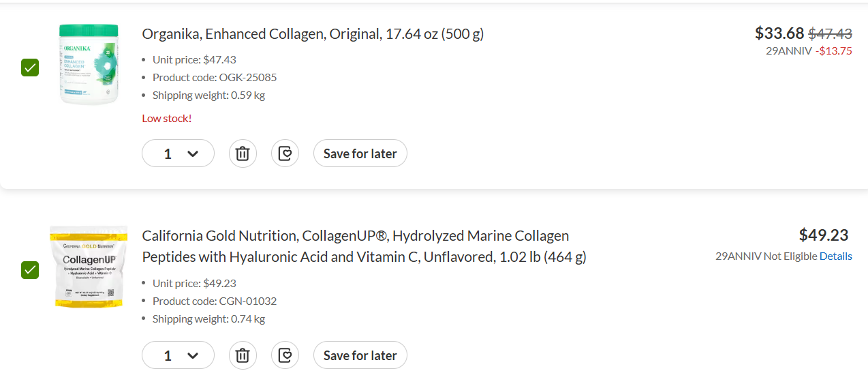Open the quantity dropdown for the CollagenUP item

tap(178, 355)
